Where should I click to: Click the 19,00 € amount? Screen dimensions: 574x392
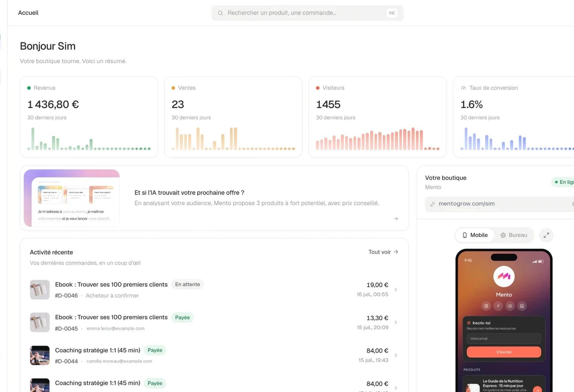pos(377,285)
